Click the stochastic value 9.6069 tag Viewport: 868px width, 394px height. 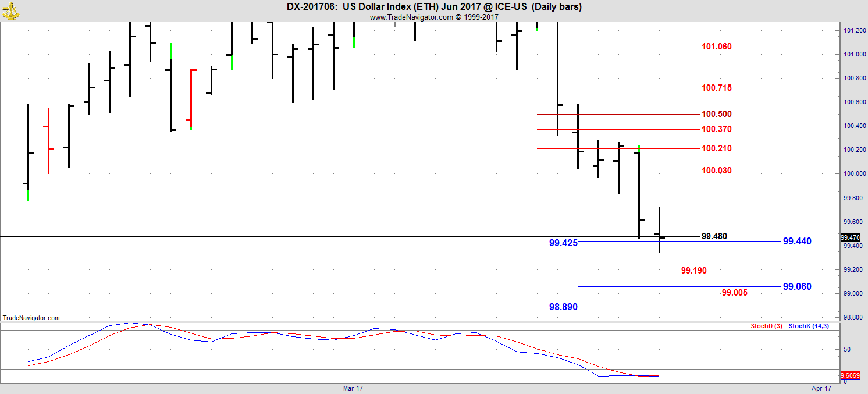[x=850, y=375]
